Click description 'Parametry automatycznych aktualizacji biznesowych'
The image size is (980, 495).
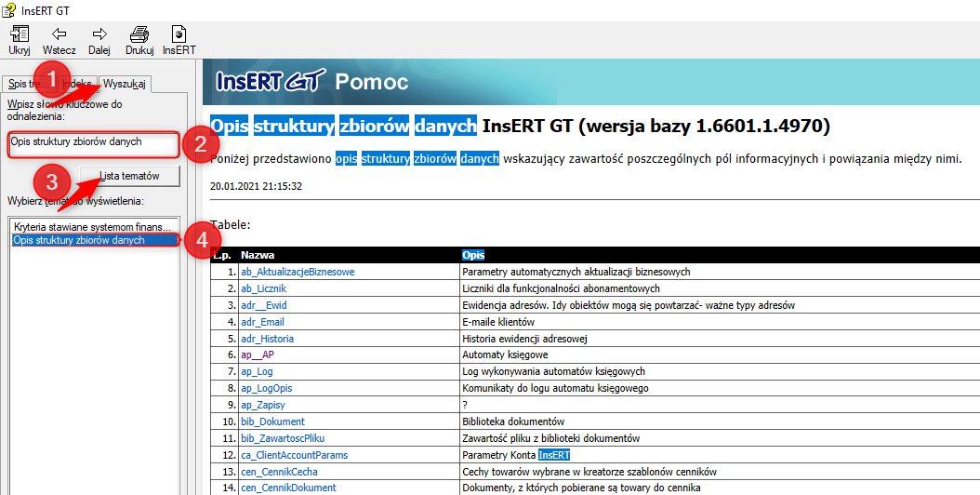click(576, 273)
